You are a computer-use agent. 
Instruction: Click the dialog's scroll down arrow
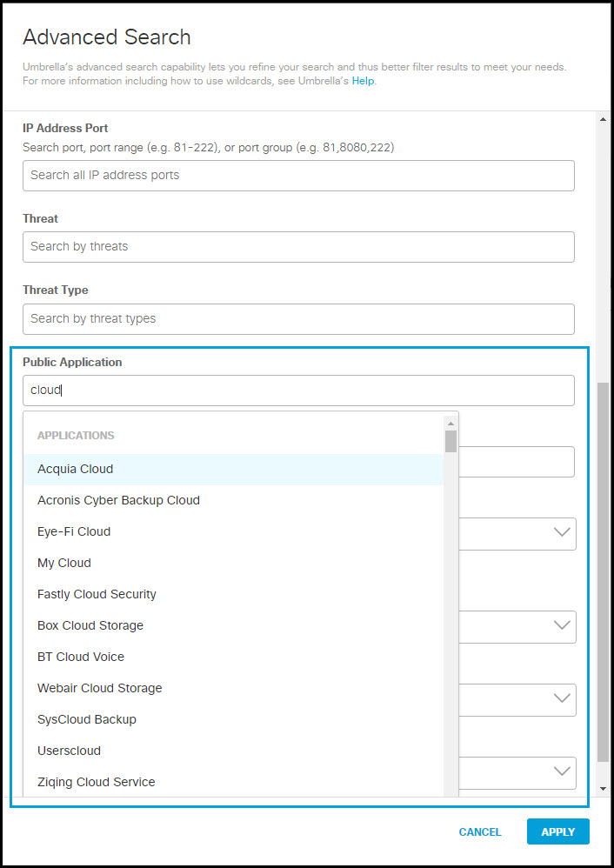[603, 788]
